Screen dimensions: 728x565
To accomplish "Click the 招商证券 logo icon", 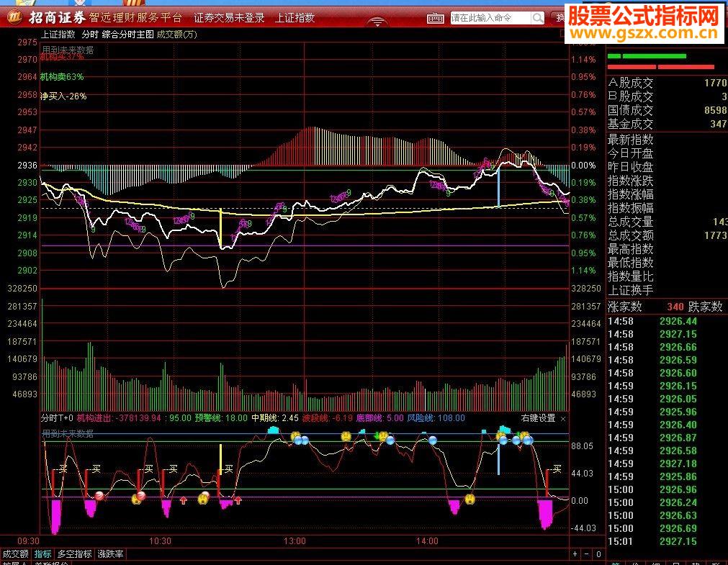I will pyautogui.click(x=14, y=18).
